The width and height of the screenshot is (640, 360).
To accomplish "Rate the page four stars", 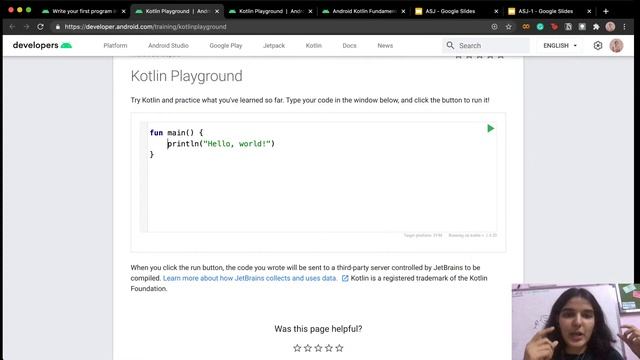I will pyautogui.click(x=329, y=348).
